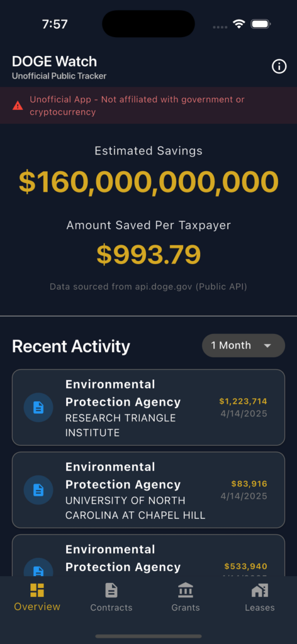Open the info icon in header
This screenshot has height=644, width=297.
pos(279,66)
